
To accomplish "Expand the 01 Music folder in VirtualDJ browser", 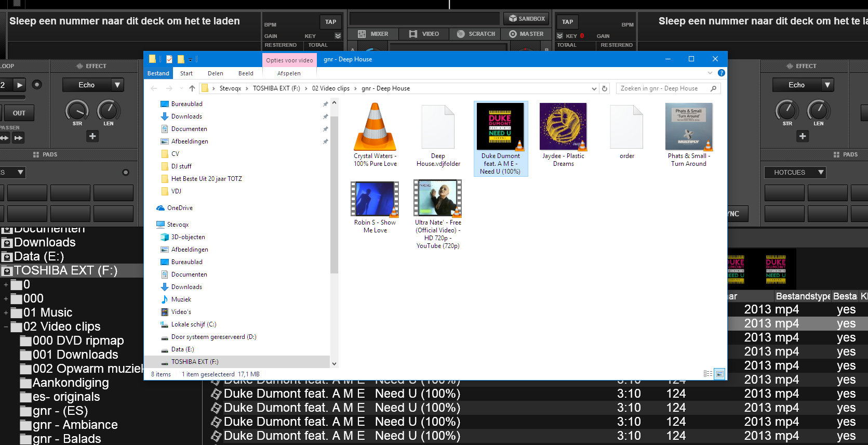I will click(x=6, y=312).
